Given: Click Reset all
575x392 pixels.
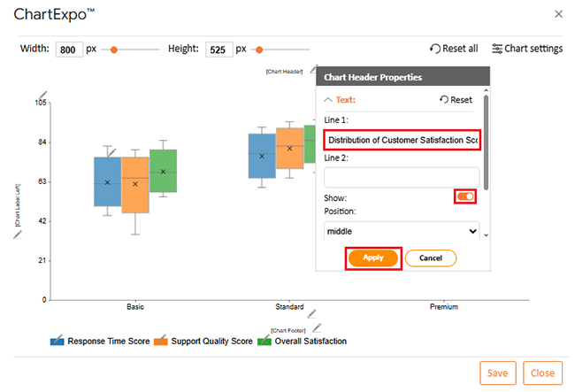Looking at the screenshot, I should pos(454,49).
